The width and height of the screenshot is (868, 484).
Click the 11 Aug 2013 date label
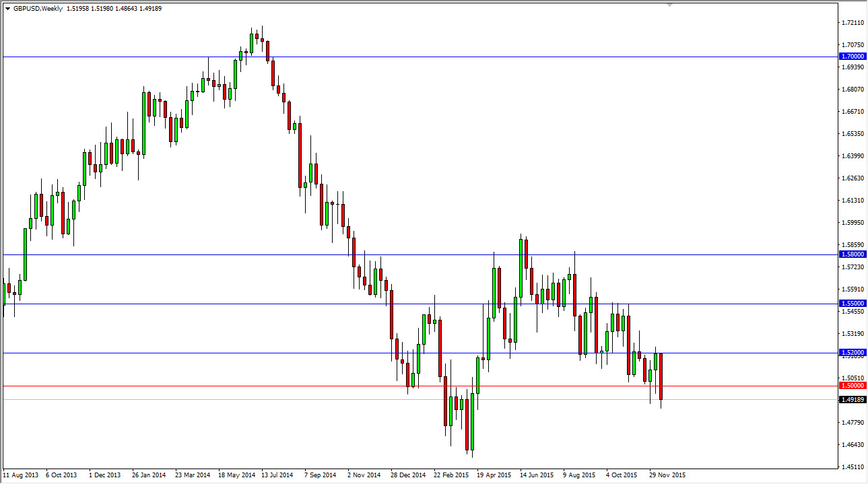pos(21,475)
